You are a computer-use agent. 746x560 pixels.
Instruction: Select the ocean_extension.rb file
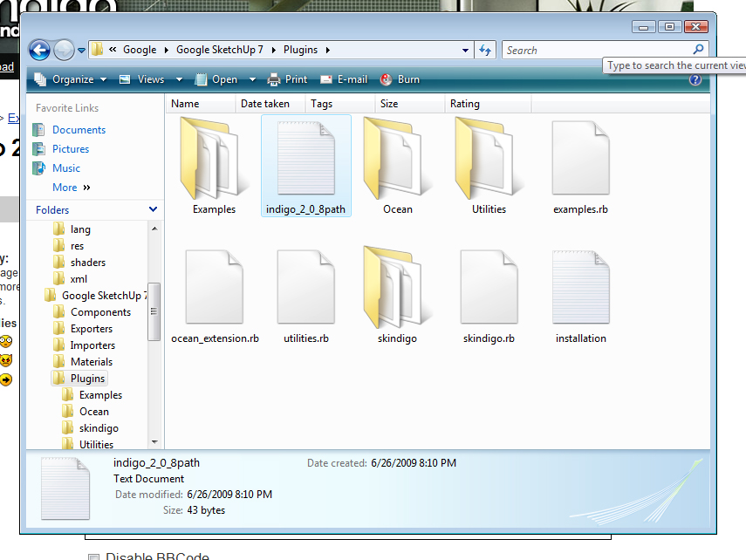[x=215, y=288]
